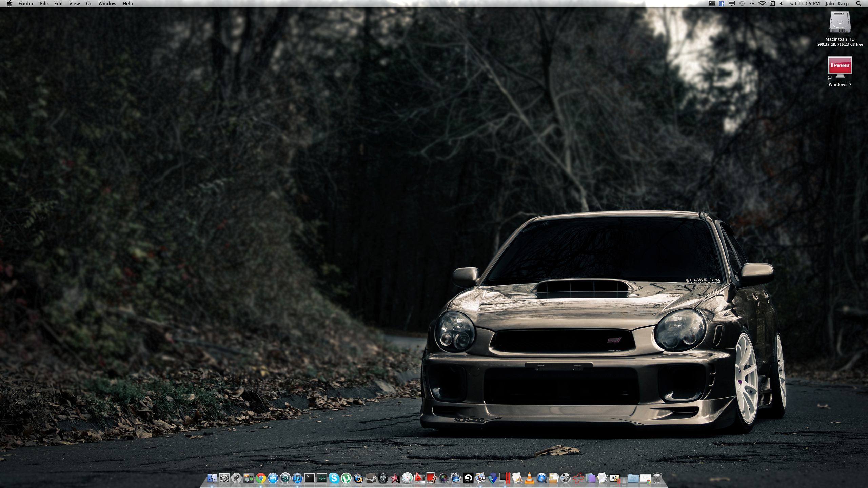The width and height of the screenshot is (868, 488).
Task: Open the Finder application menu
Action: [x=26, y=4]
